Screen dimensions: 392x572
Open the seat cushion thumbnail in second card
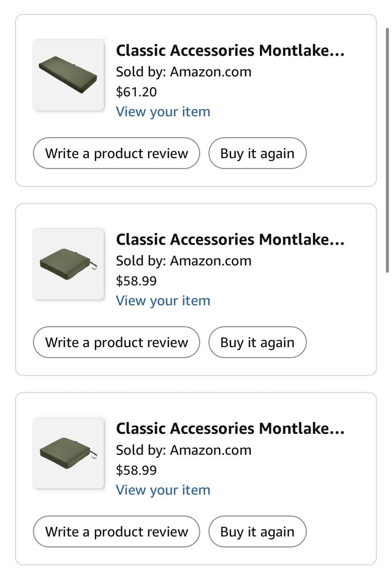(68, 264)
